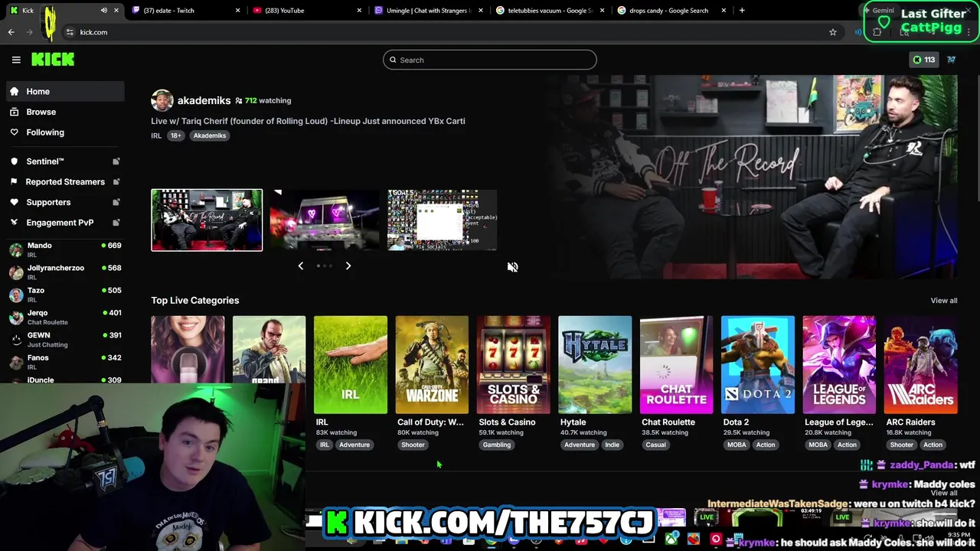Image resolution: width=980 pixels, height=551 pixels.
Task: Open the Chat Roulette category card
Action: [x=676, y=365]
